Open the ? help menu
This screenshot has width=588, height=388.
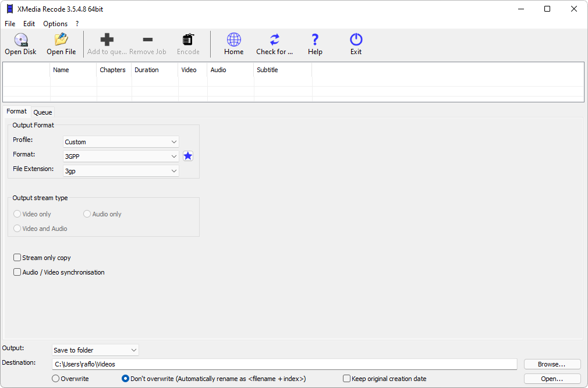click(x=77, y=24)
